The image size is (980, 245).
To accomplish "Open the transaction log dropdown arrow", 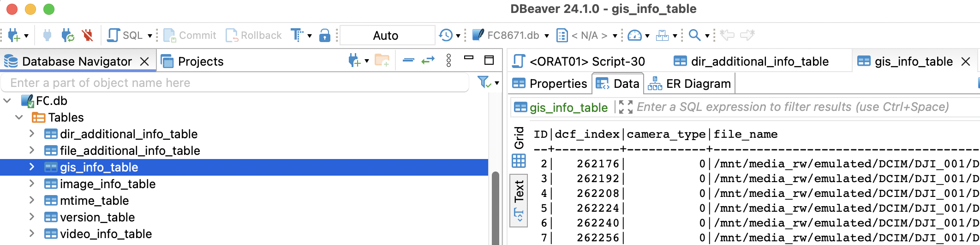I will pyautogui.click(x=458, y=36).
